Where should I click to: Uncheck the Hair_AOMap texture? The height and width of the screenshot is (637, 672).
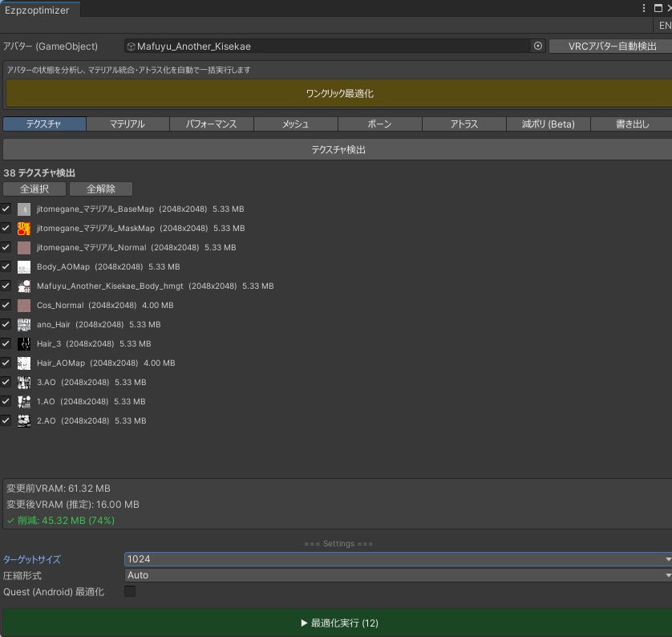6,363
